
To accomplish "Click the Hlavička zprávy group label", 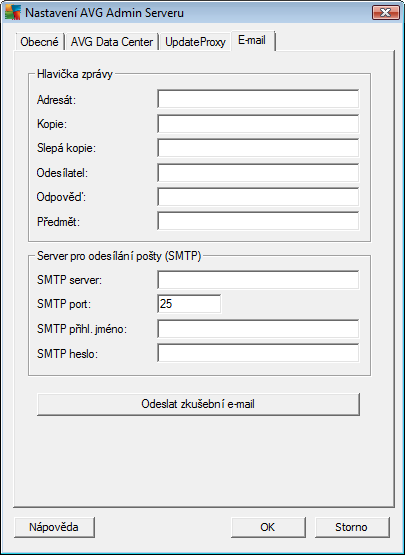I will [x=75, y=74].
